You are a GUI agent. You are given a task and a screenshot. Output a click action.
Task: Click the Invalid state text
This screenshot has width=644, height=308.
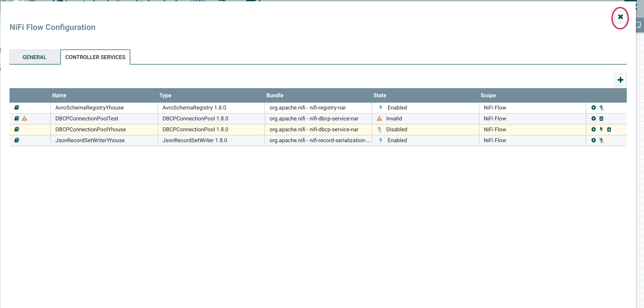[x=394, y=118]
